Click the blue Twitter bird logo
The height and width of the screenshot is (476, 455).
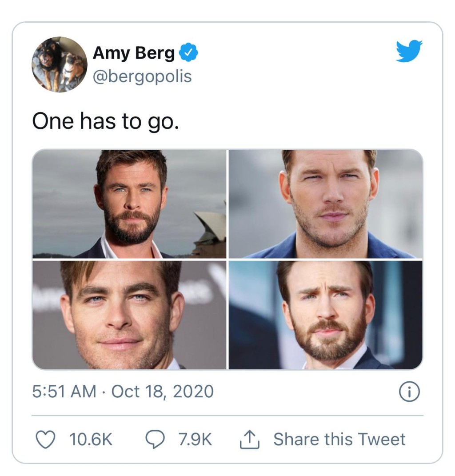click(x=409, y=51)
